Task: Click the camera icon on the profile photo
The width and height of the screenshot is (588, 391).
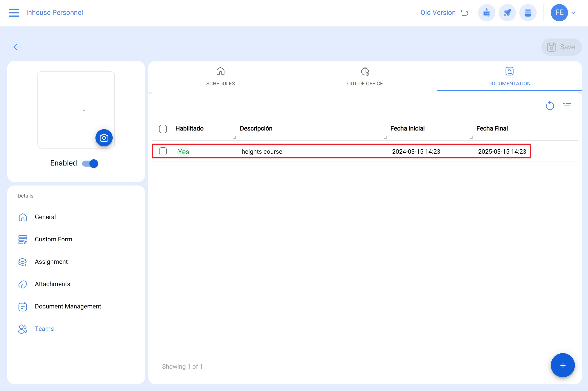Action: click(104, 138)
